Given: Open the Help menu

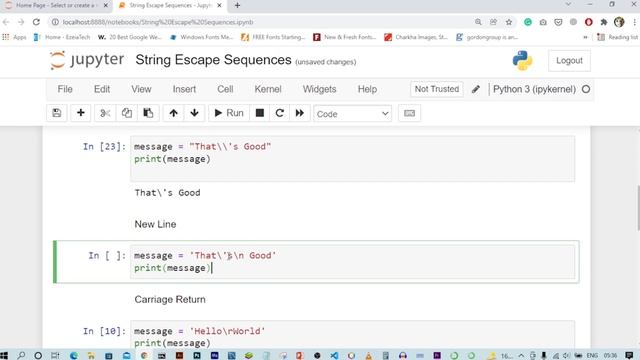Looking at the screenshot, I should pyautogui.click(x=367, y=89).
